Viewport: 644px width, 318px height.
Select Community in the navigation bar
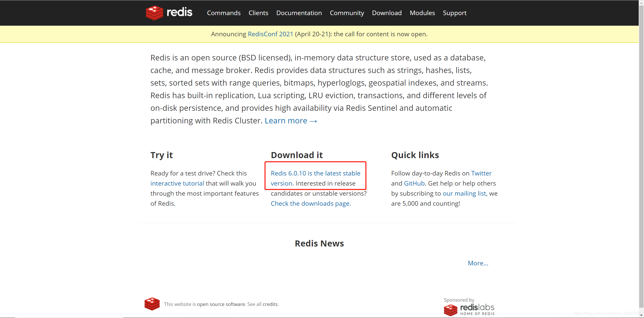click(347, 13)
